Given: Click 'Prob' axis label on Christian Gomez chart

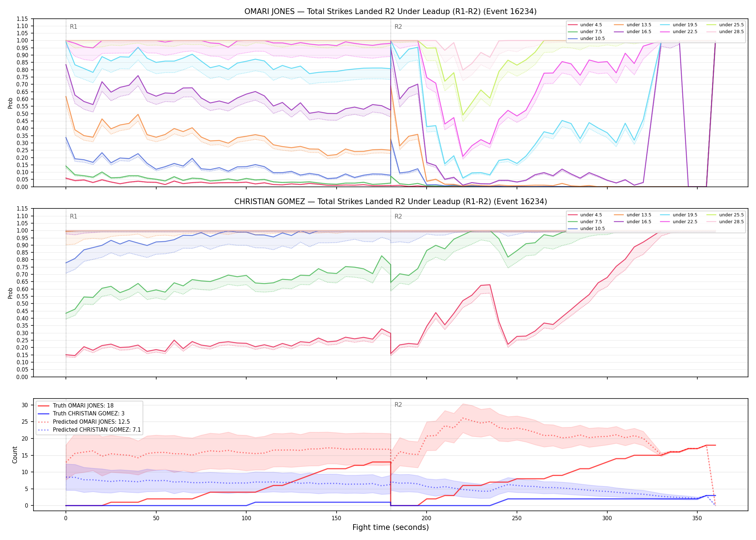Looking at the screenshot, I should click(10, 293).
